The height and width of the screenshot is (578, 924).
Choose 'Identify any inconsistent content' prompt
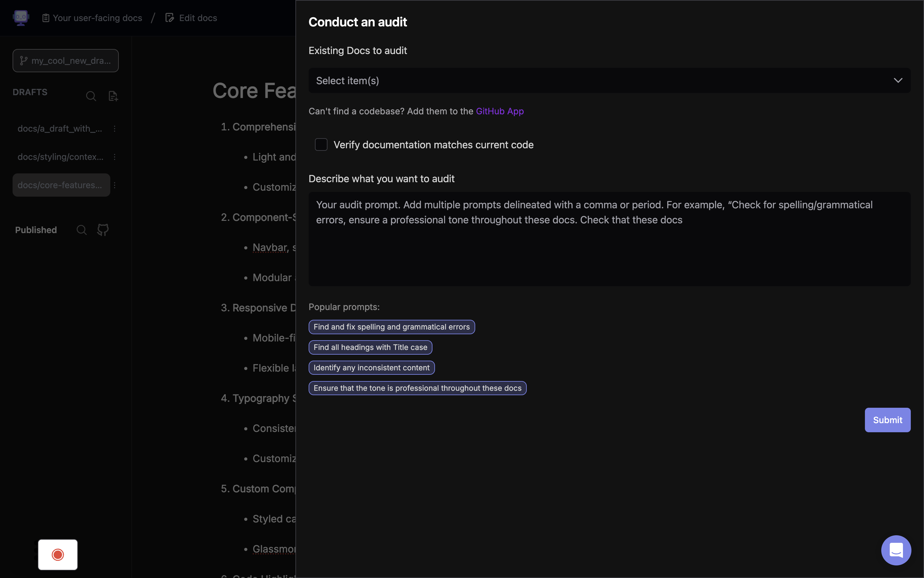(x=371, y=368)
